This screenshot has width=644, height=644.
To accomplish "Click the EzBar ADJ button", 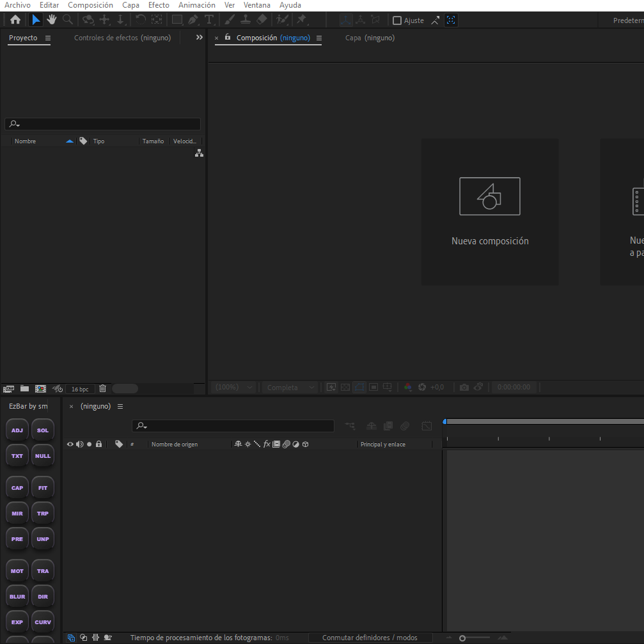I will [17, 430].
